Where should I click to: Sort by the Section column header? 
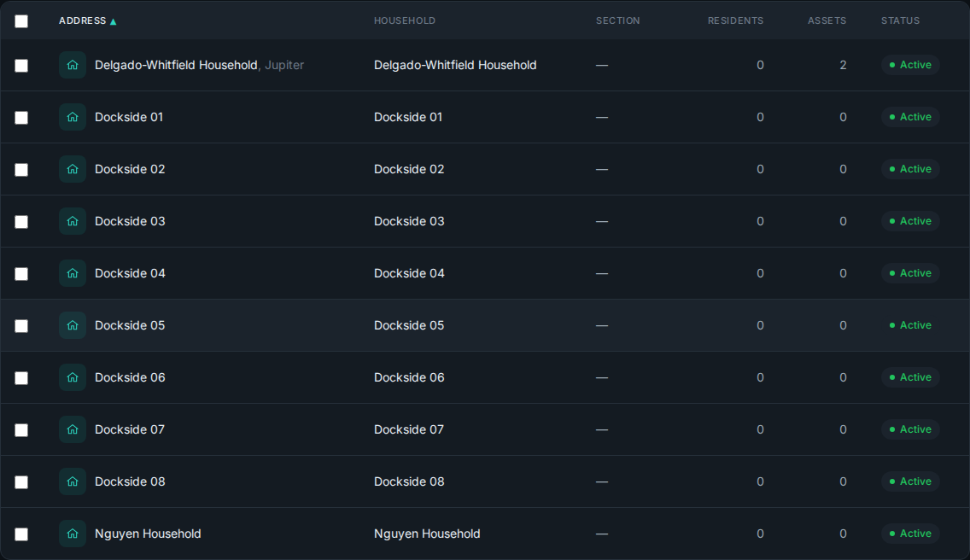(x=617, y=20)
